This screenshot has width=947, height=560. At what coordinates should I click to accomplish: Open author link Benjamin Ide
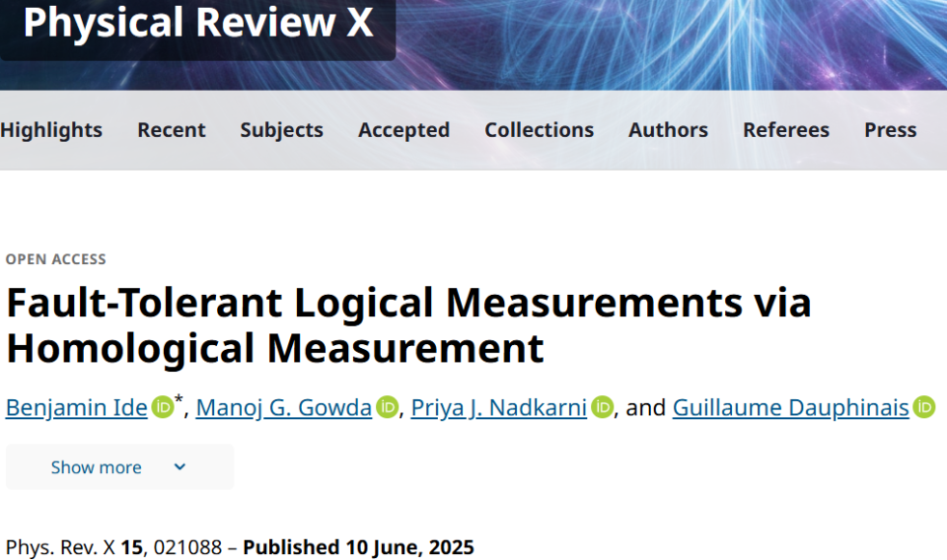point(77,408)
